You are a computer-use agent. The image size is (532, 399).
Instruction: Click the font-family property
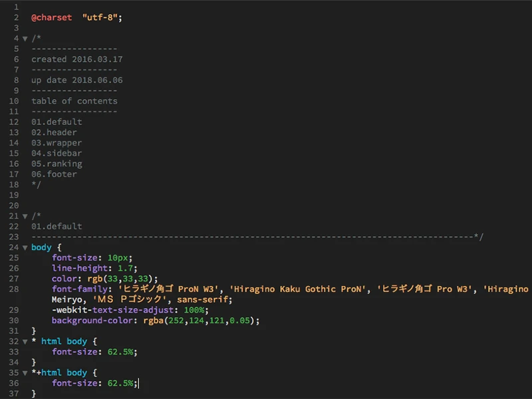[x=80, y=289]
